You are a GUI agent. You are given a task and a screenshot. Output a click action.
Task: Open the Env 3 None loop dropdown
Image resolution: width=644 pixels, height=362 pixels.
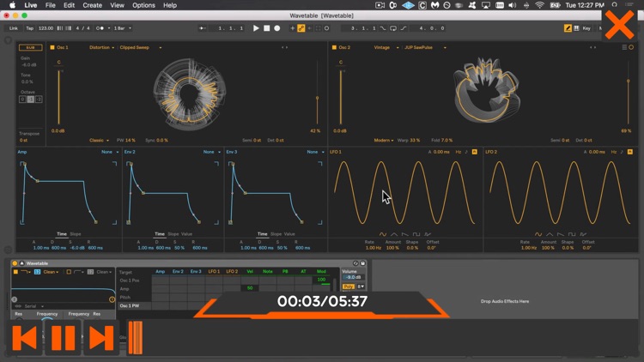click(x=315, y=152)
